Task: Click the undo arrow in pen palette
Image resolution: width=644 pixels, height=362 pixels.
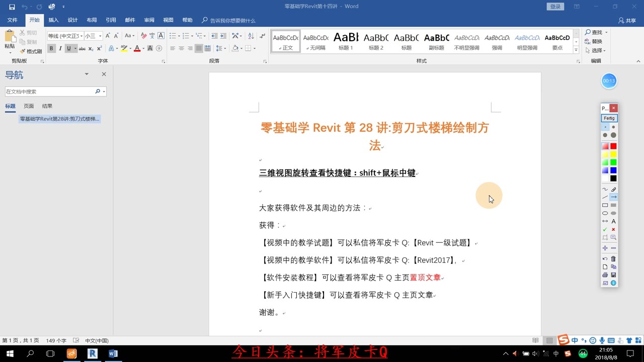Action: (x=605, y=259)
